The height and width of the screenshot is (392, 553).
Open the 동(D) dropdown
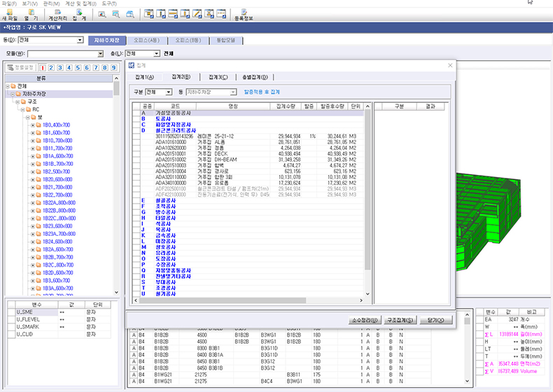80,40
